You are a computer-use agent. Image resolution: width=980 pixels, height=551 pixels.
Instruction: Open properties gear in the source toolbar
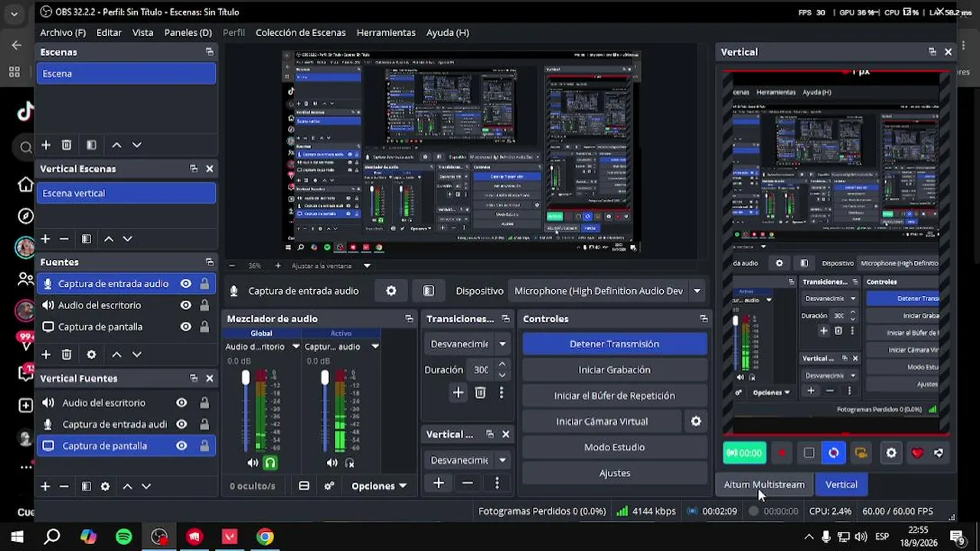[x=391, y=291]
